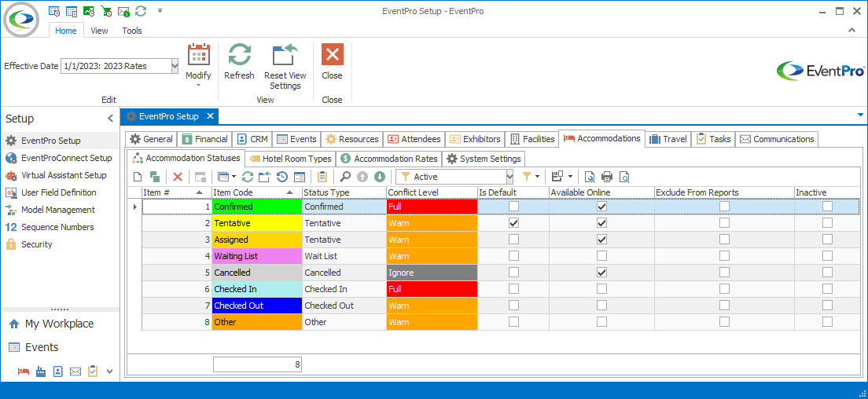The width and height of the screenshot is (868, 399).
Task: Click the blue Checked Out item code cell
Action: pos(257,305)
